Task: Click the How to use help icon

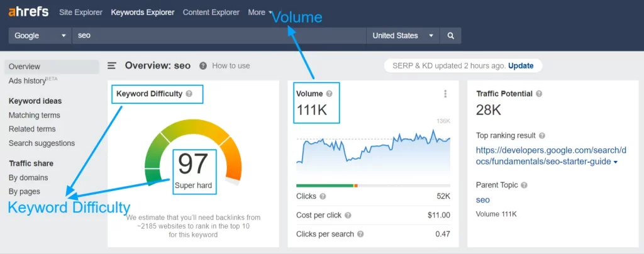Action: point(203,65)
